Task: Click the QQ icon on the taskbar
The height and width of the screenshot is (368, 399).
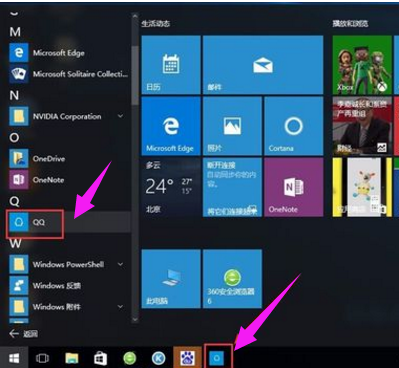Action: 217,358
